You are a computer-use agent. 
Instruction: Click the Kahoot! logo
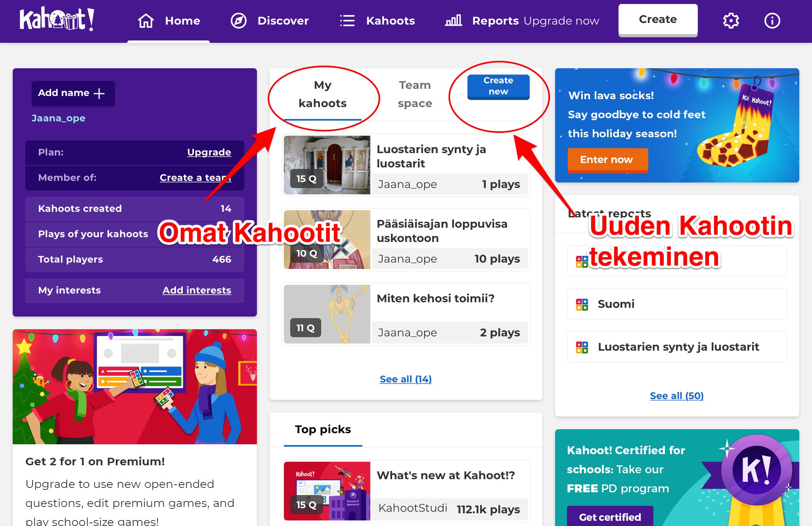pos(57,19)
